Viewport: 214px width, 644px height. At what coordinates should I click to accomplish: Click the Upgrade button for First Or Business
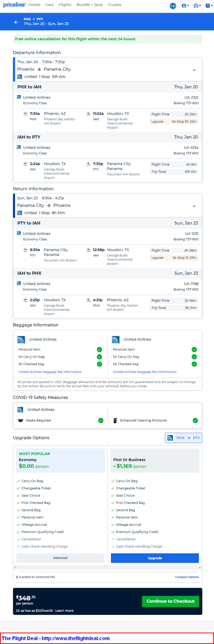[x=155, y=558]
